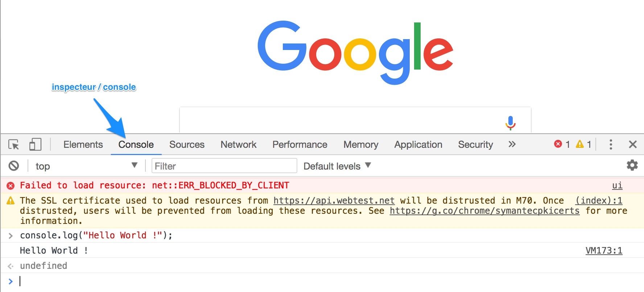Expand the top JavaScript context dropdown
Viewport: 644px width, 292px height.
(x=86, y=166)
